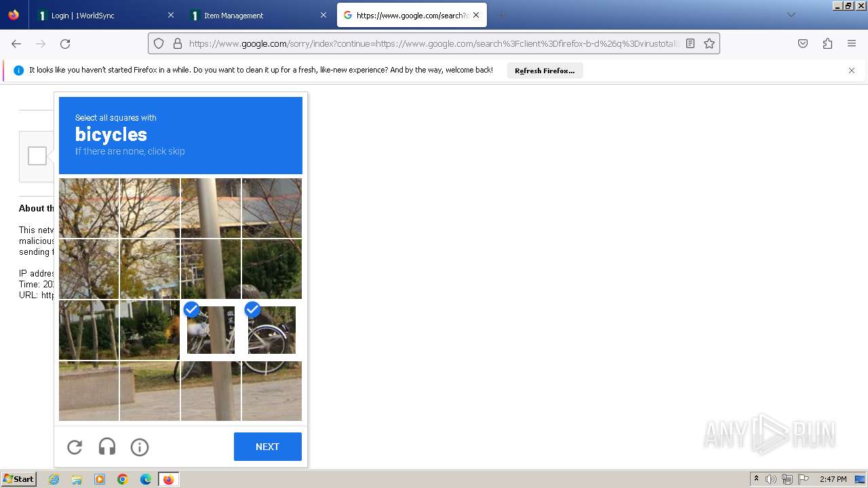Open a new tab with plus button
This screenshot has height=488, width=868.
501,15
